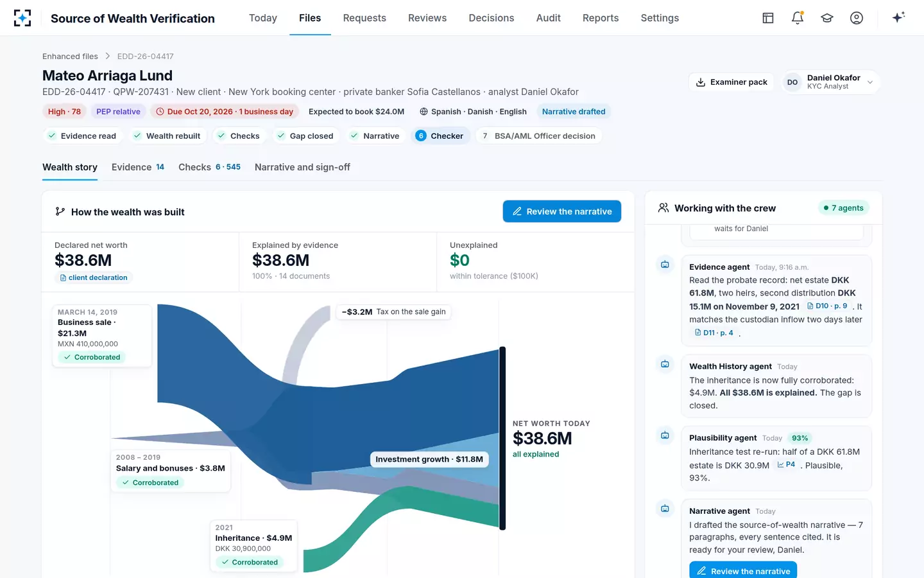
Task: Click the app logo icon
Action: 22,18
